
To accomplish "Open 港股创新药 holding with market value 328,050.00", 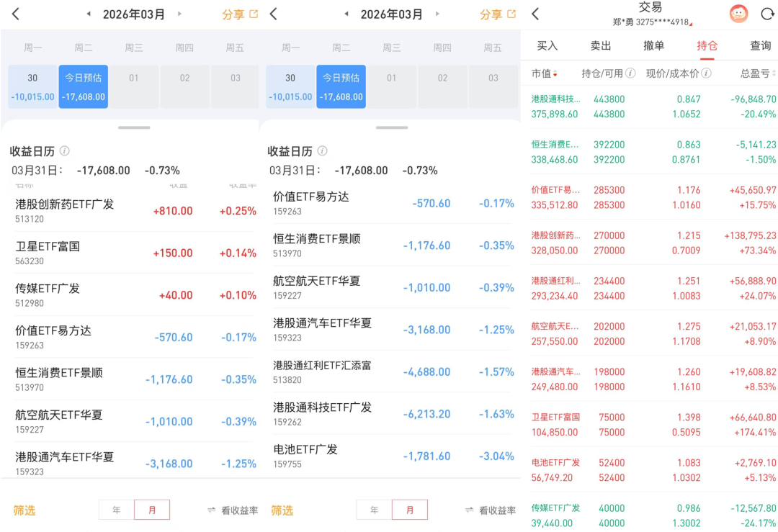I will tap(653, 243).
